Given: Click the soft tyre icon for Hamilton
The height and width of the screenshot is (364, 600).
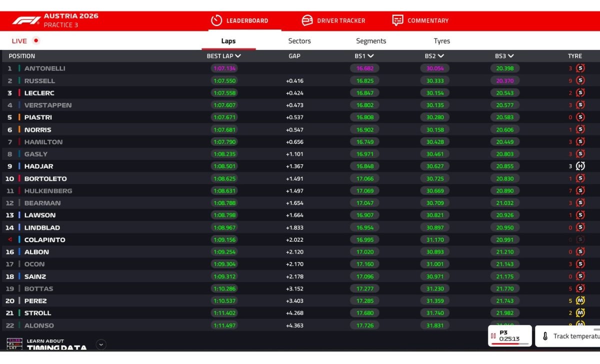Looking at the screenshot, I should 580,142.
